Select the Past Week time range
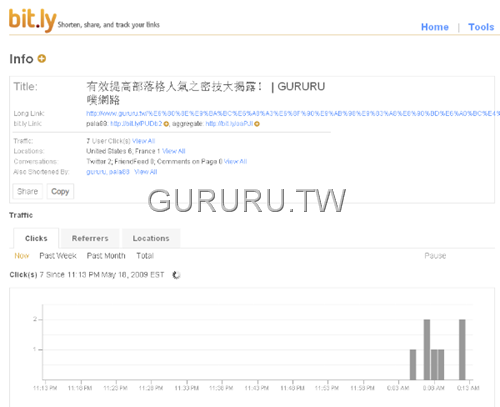This screenshot has width=500, height=407. coord(58,256)
